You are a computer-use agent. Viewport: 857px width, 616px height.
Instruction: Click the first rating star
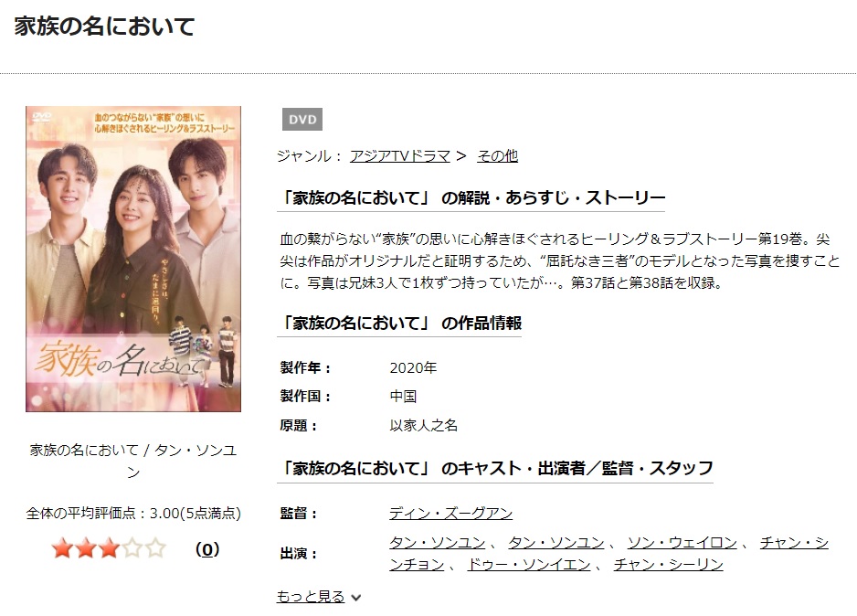[x=62, y=548]
